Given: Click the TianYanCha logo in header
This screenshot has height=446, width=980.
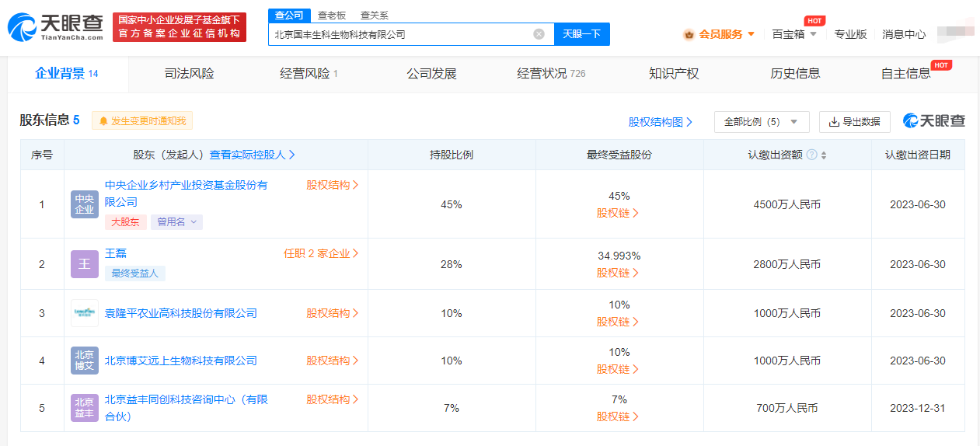Looking at the screenshot, I should (x=54, y=26).
